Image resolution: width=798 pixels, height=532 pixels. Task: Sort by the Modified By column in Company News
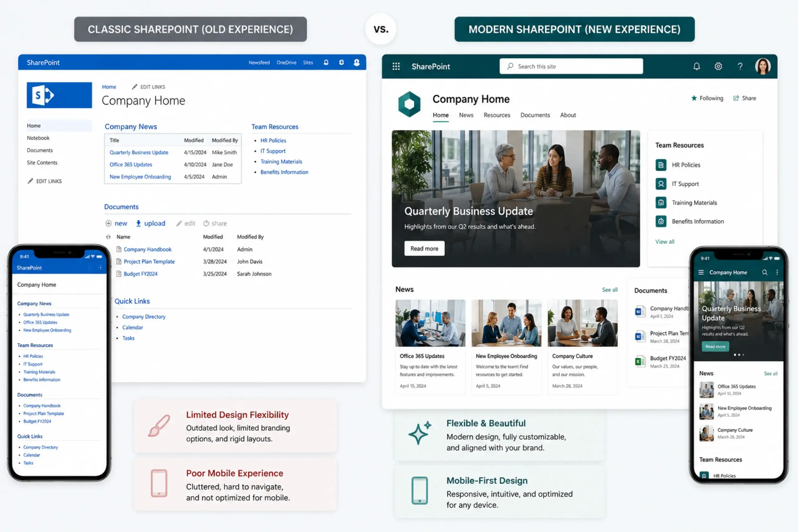225,140
